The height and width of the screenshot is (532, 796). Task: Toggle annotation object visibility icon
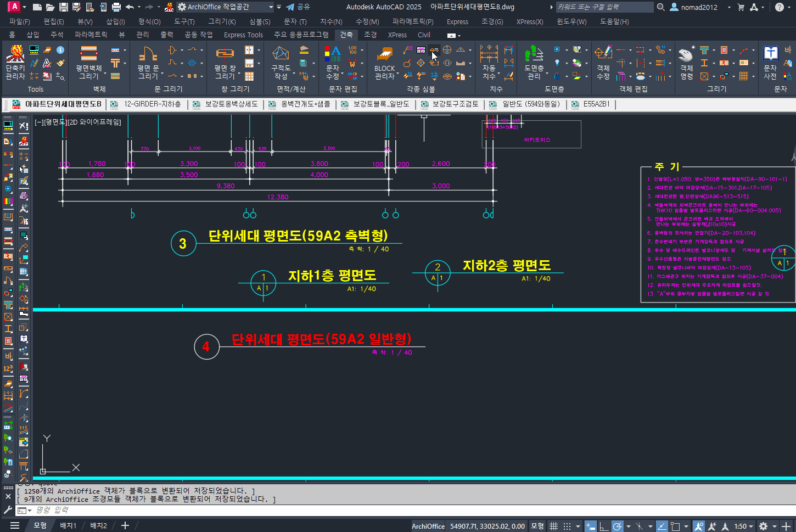pos(699,526)
